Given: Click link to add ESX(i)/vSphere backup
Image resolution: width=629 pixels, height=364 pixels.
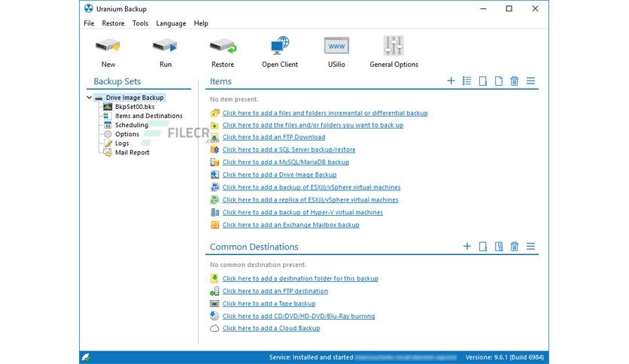Looking at the screenshot, I should tap(311, 187).
